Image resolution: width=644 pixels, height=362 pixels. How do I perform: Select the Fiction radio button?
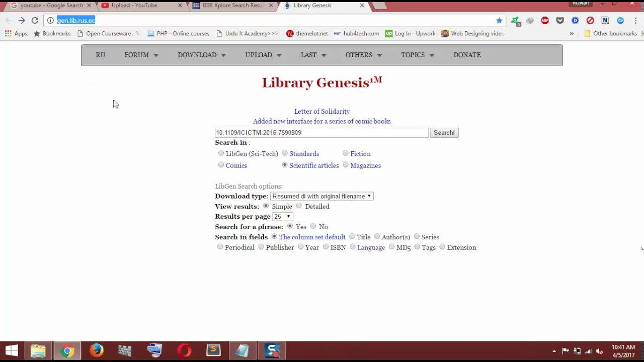(x=346, y=153)
